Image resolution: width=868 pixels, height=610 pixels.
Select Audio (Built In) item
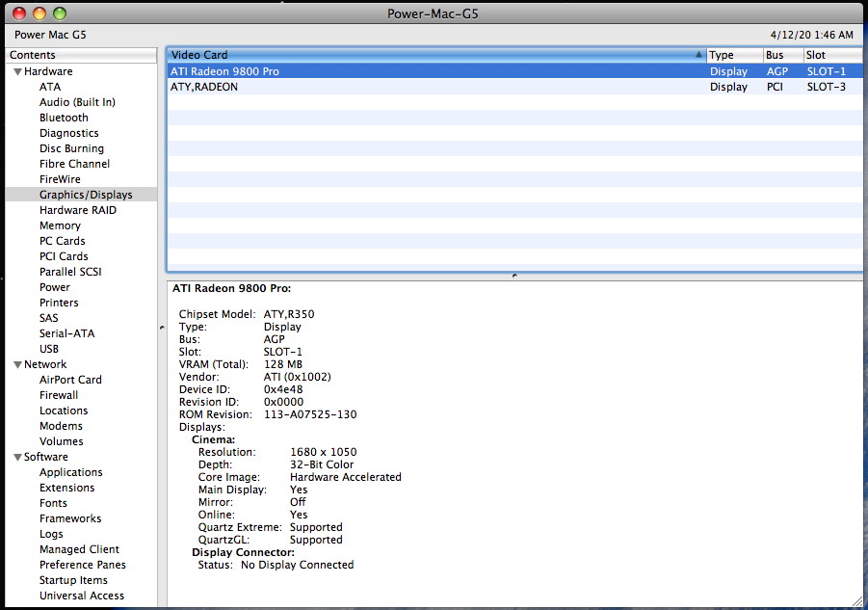point(77,102)
